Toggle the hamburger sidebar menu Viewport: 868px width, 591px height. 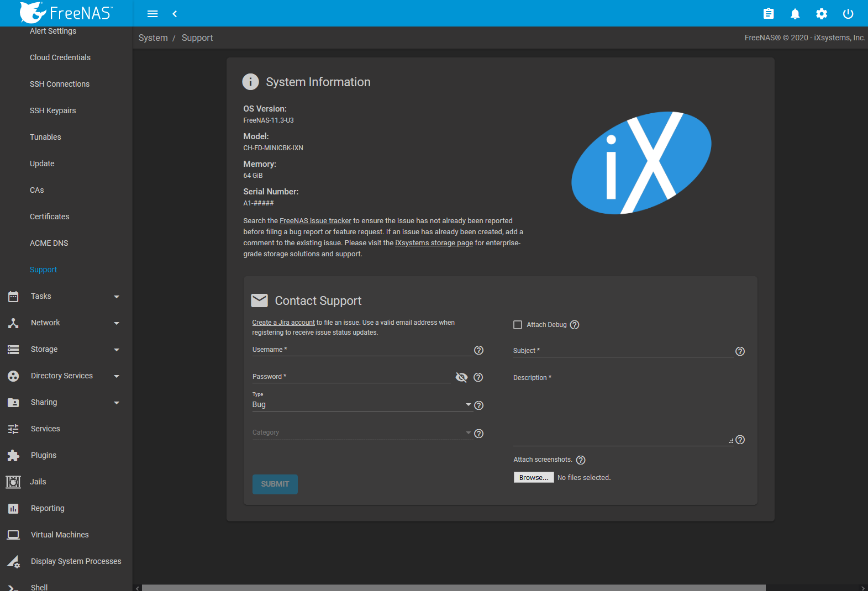152,14
